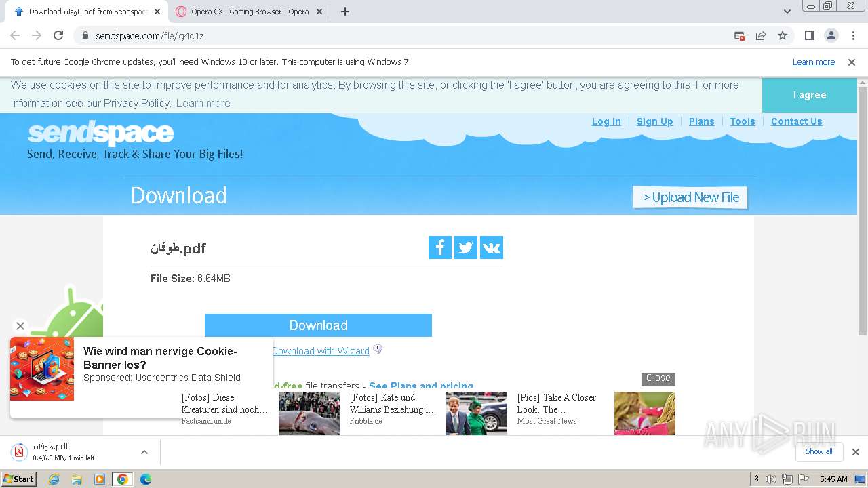Open options for the downloading PDF
The width and height of the screenshot is (868, 488).
pos(144,452)
